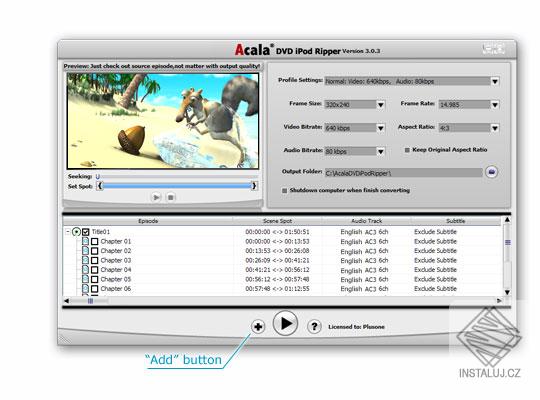Click the Title01 disc icon
Viewport: 540px width, 400px height.
click(76, 232)
